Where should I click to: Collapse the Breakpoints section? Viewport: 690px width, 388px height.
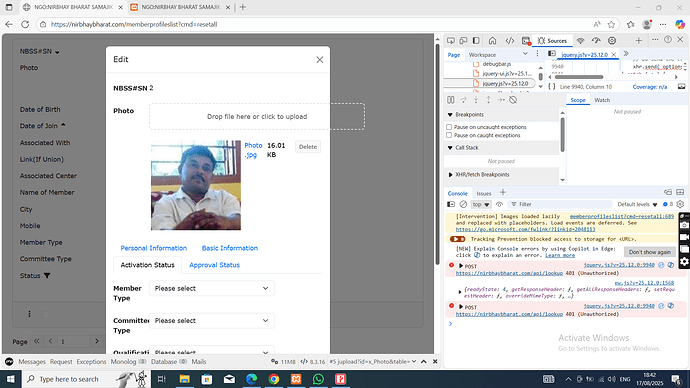(x=450, y=114)
